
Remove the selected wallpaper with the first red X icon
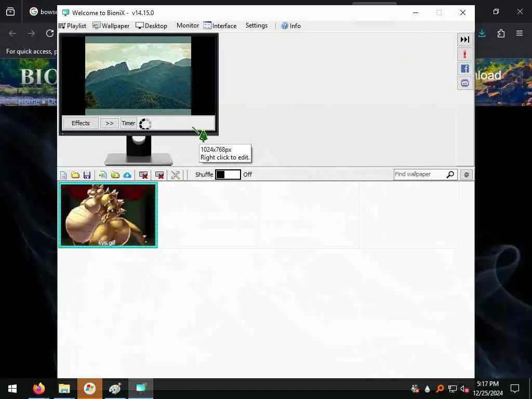coord(143,175)
